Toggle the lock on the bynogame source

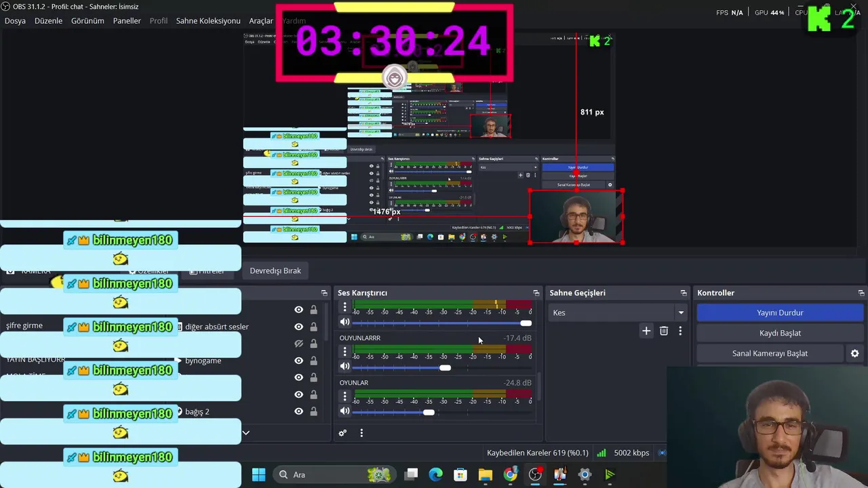(313, 361)
